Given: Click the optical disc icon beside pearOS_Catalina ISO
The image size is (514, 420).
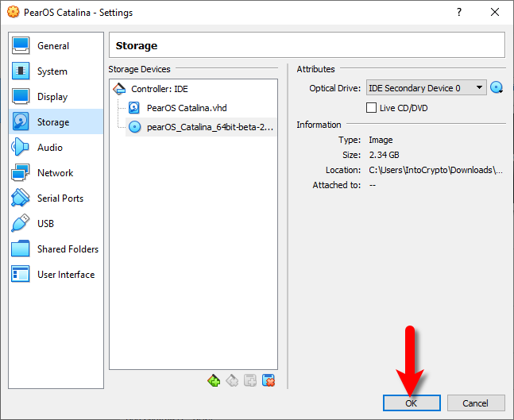Looking at the screenshot, I should pos(134,127).
